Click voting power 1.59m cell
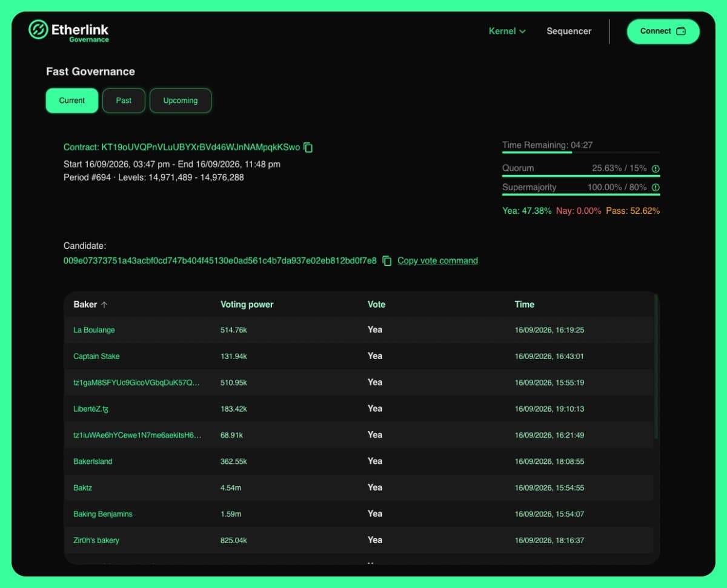727x588 pixels. [231, 514]
